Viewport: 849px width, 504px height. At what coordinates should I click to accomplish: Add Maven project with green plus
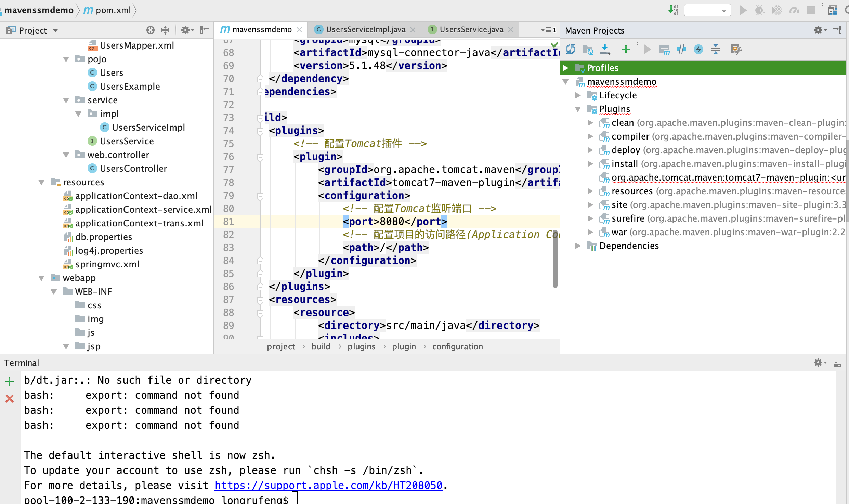626,49
